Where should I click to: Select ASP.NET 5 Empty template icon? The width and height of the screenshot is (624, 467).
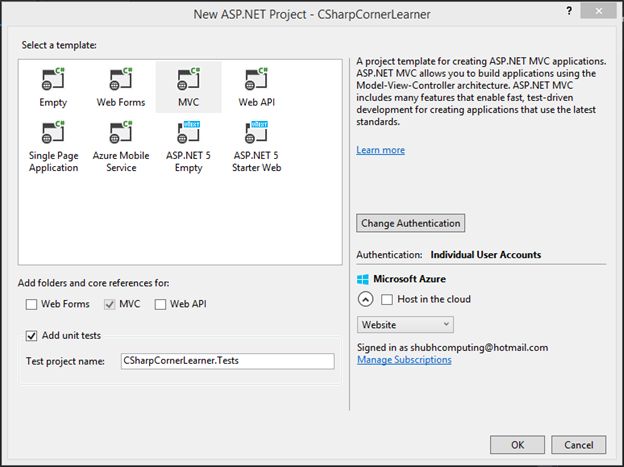coord(188,135)
